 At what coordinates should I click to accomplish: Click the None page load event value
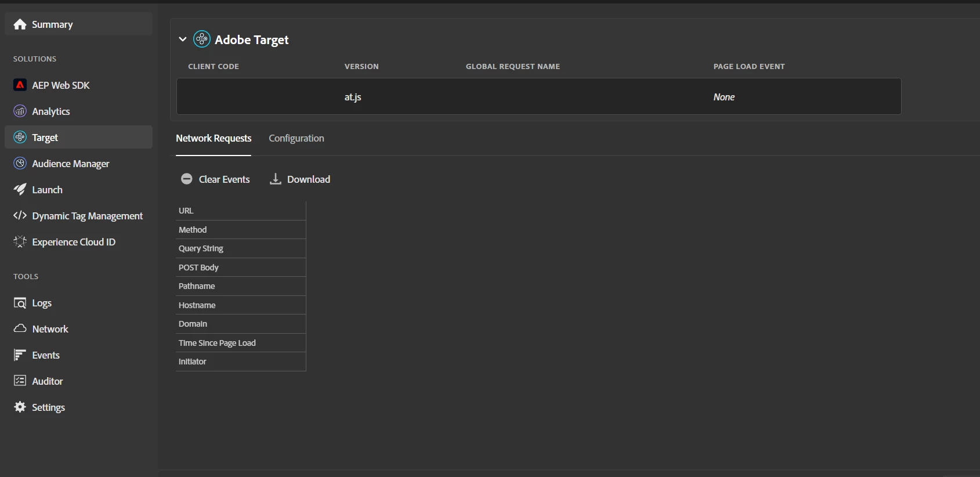click(x=724, y=97)
